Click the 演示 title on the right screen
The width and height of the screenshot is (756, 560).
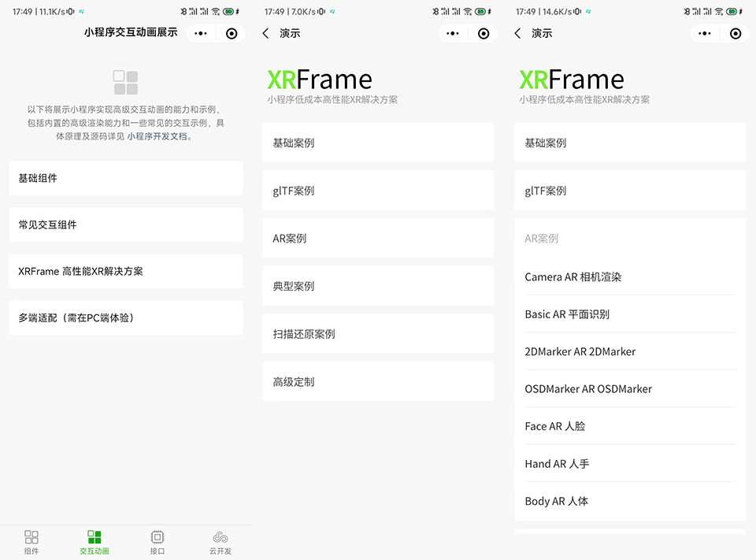(542, 33)
